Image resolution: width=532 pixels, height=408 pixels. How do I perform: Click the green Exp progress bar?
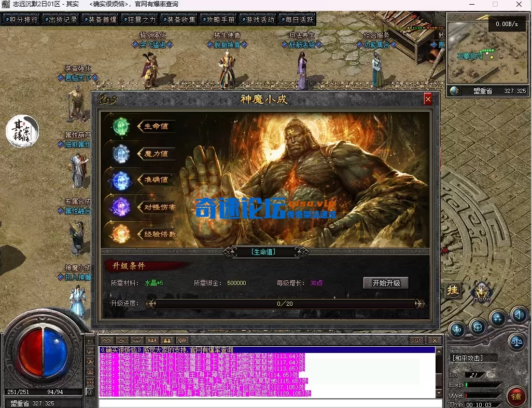(483, 385)
